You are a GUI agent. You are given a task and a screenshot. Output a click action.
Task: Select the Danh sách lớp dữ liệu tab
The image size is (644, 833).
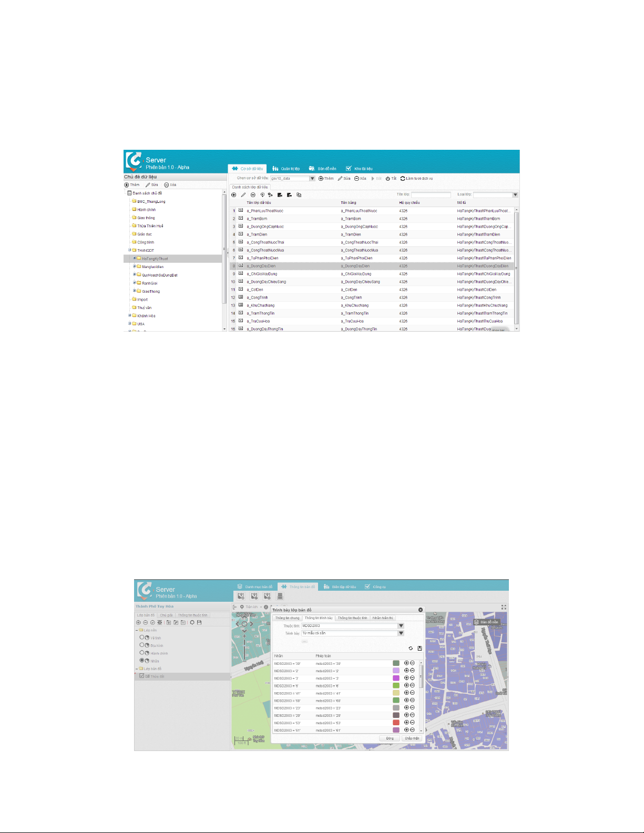(x=250, y=187)
